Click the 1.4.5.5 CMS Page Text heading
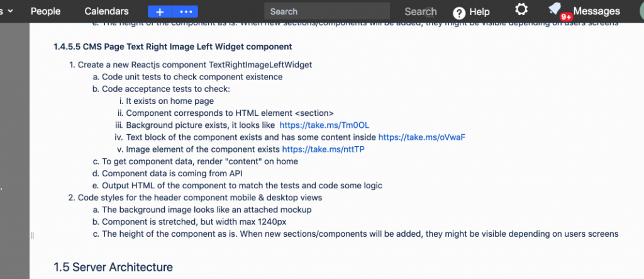 172,47
